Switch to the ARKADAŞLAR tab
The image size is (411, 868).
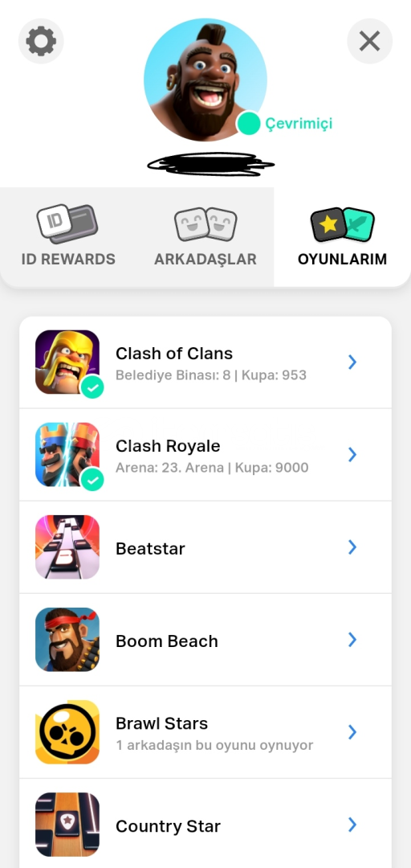205,236
